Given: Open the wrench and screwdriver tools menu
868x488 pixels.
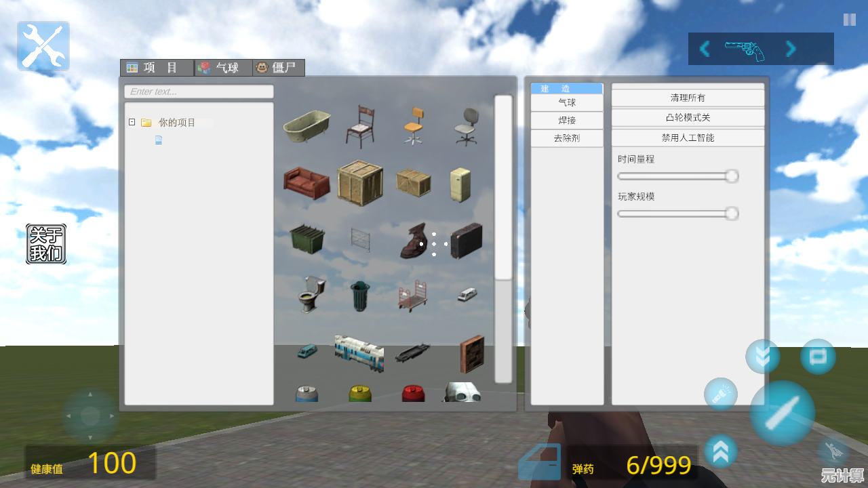Looking at the screenshot, I should pos(43,46).
